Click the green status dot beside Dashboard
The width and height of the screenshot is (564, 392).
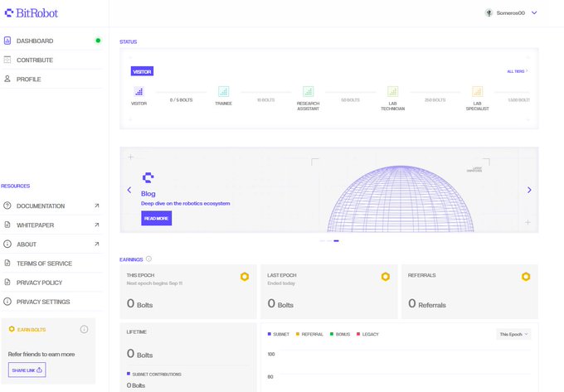(98, 41)
